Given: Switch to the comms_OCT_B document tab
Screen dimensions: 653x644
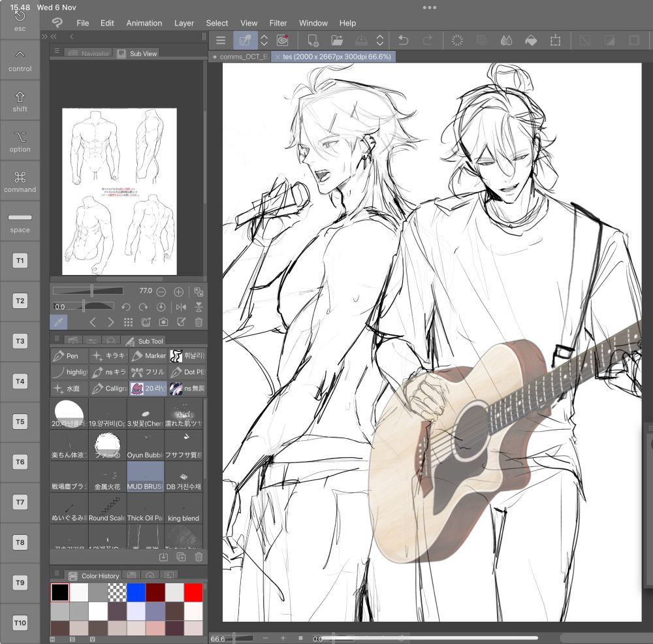Looking at the screenshot, I should coord(240,57).
